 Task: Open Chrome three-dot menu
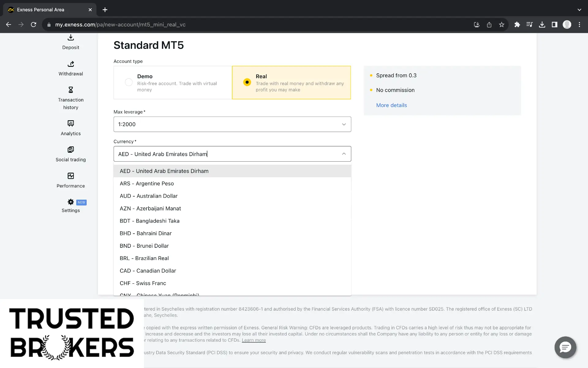(579, 25)
